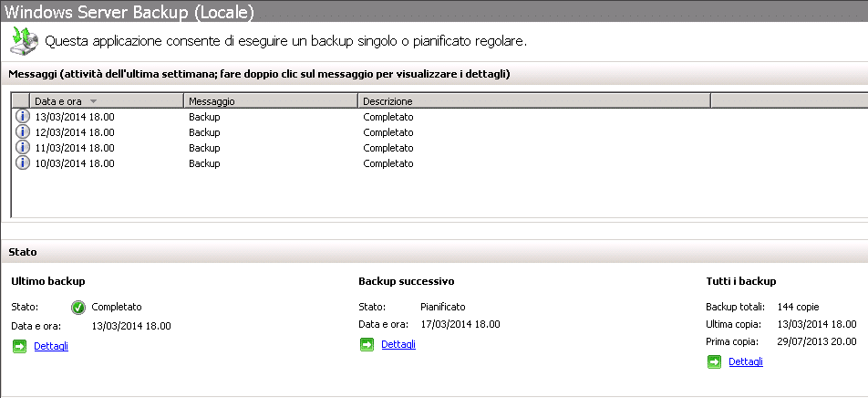Click info icon for 10/03/2014 backup row
The width and height of the screenshot is (868, 398).
22,163
